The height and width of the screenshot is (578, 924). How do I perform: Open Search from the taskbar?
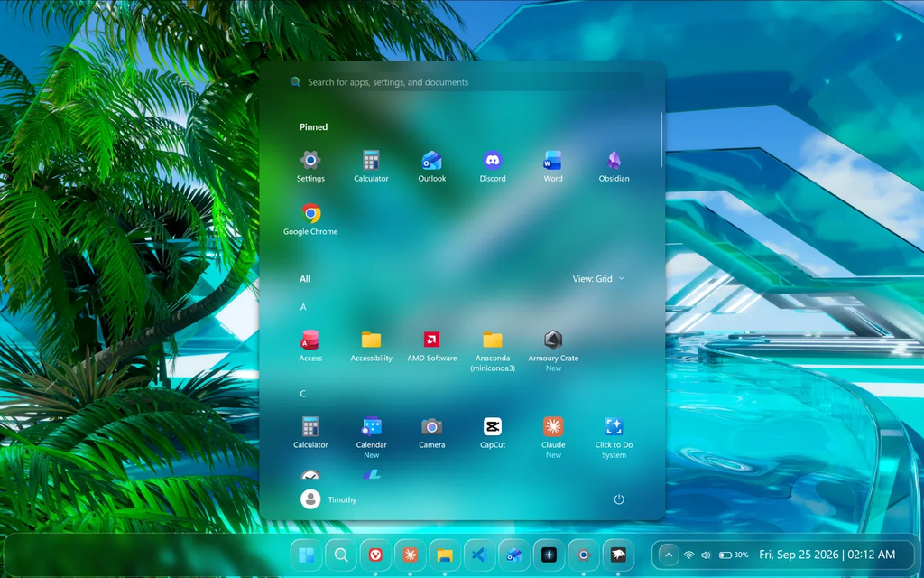[x=340, y=555]
